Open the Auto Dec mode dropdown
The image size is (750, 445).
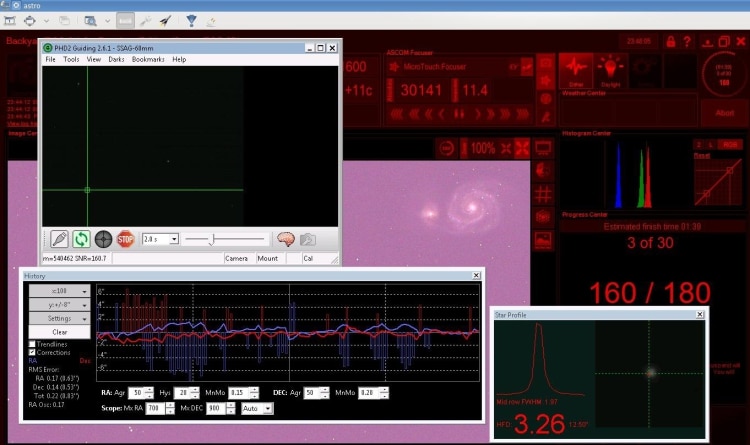[257, 408]
